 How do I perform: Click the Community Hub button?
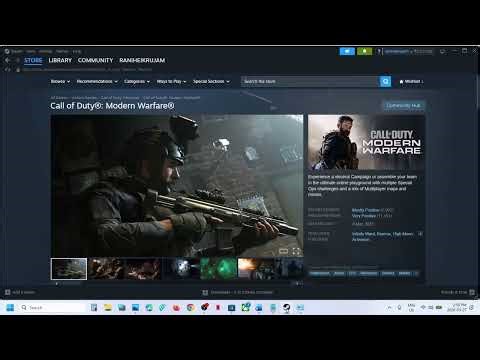click(x=404, y=106)
